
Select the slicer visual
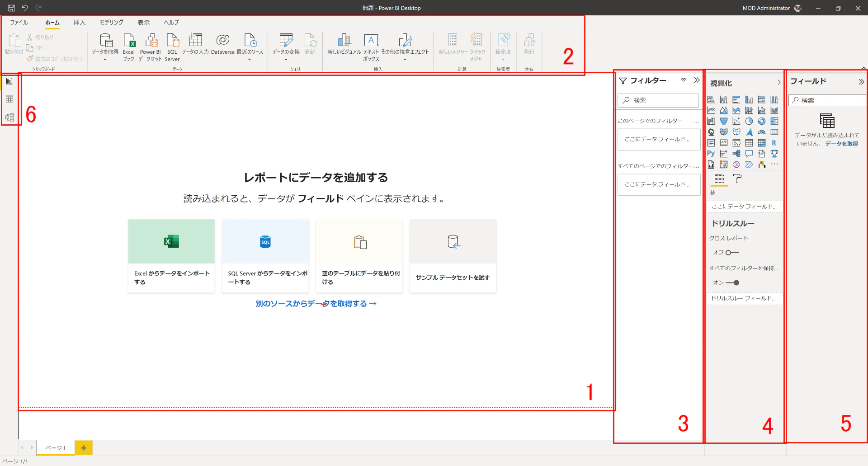(736, 143)
